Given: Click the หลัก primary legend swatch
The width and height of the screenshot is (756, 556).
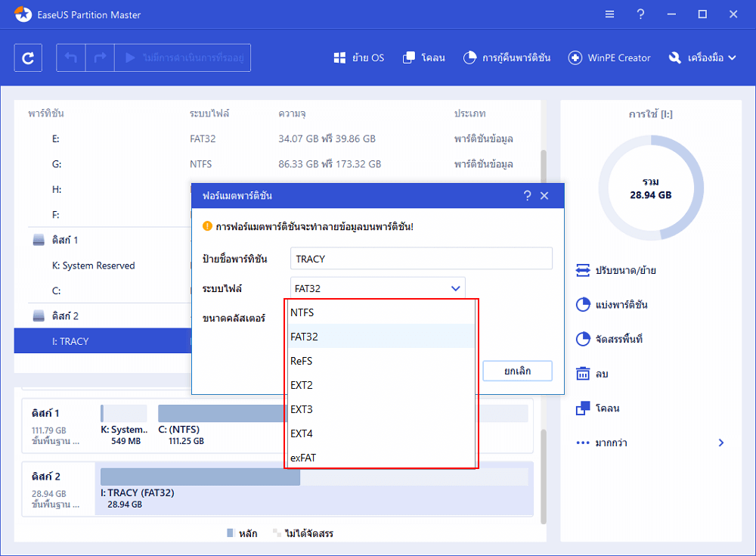Looking at the screenshot, I should [x=231, y=533].
